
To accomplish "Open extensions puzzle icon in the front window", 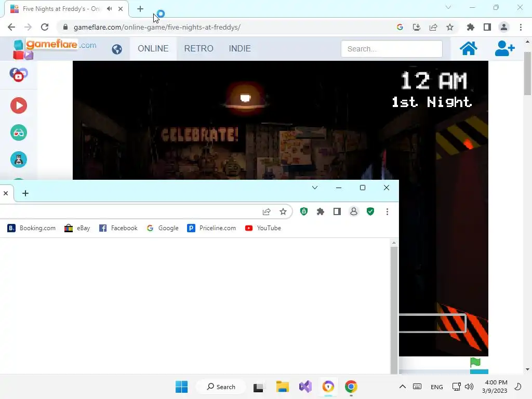I will pyautogui.click(x=320, y=212).
